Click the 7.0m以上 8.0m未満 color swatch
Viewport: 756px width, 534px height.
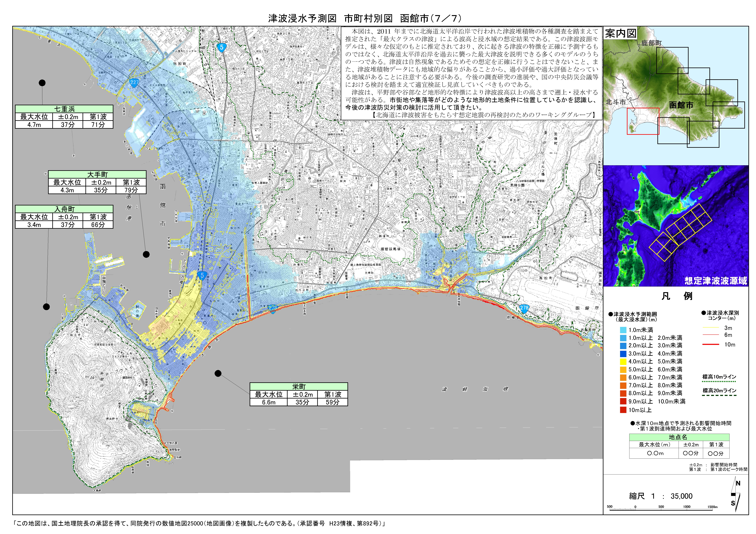623,386
